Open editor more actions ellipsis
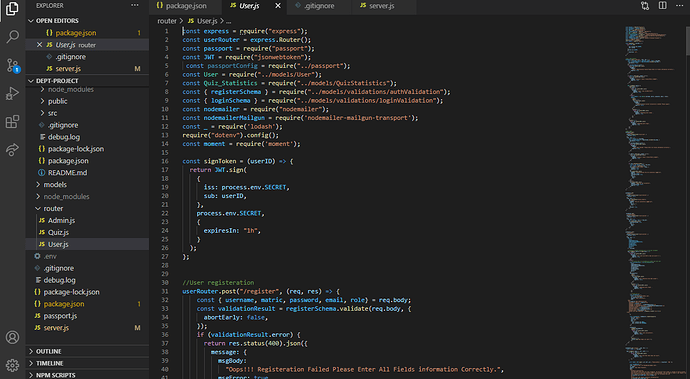Image resolution: width=690 pixels, height=379 pixels. [x=679, y=6]
